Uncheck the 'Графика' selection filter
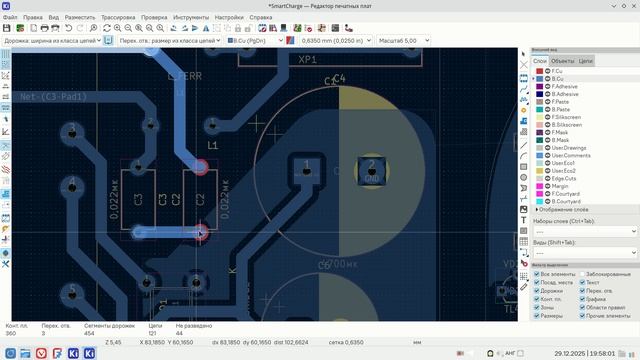 tap(582, 299)
